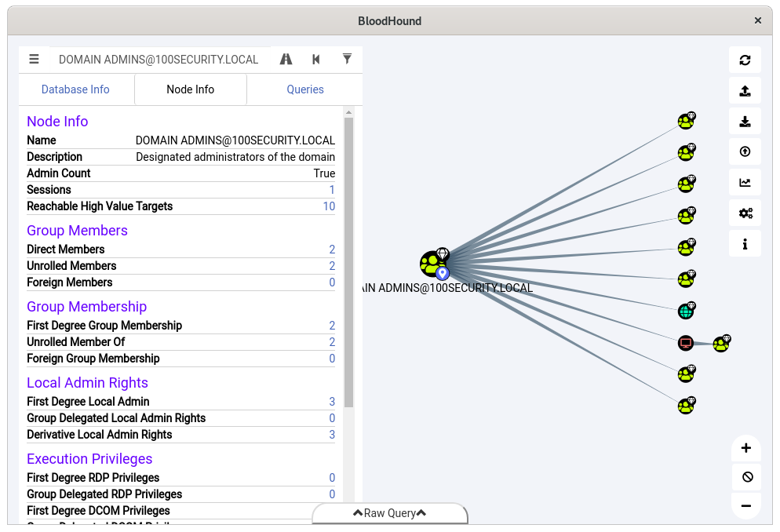Click the import graph icon
Screen dimensions: 780x532
point(745,122)
